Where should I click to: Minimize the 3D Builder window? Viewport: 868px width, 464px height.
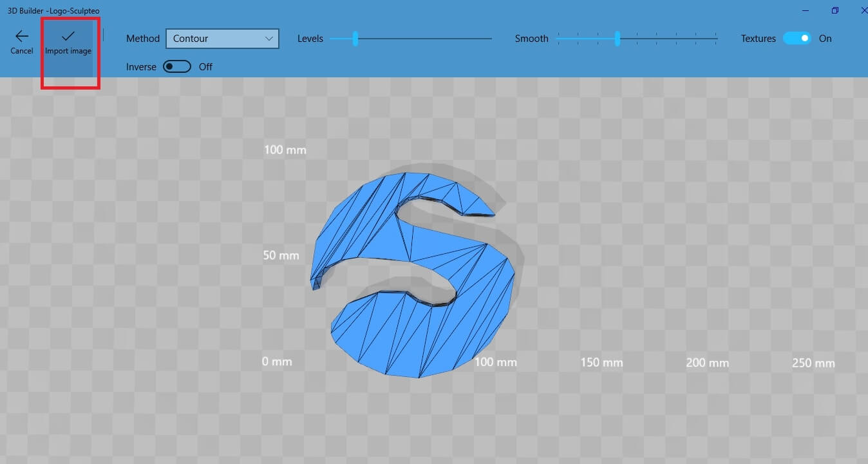pyautogui.click(x=806, y=10)
